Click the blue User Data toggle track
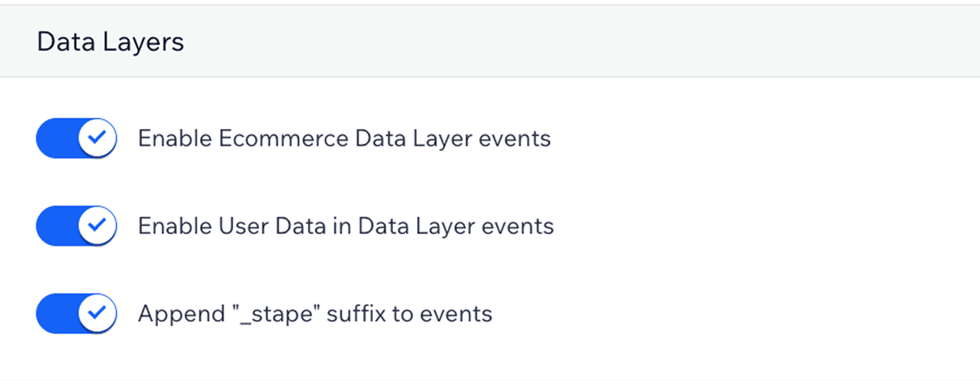This screenshot has width=980, height=381. pos(59,225)
